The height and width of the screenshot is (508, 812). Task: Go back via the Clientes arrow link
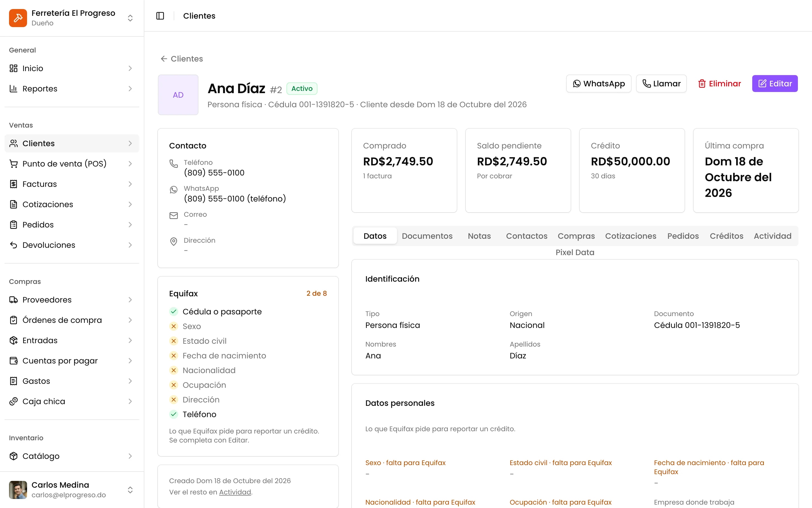[x=182, y=59]
